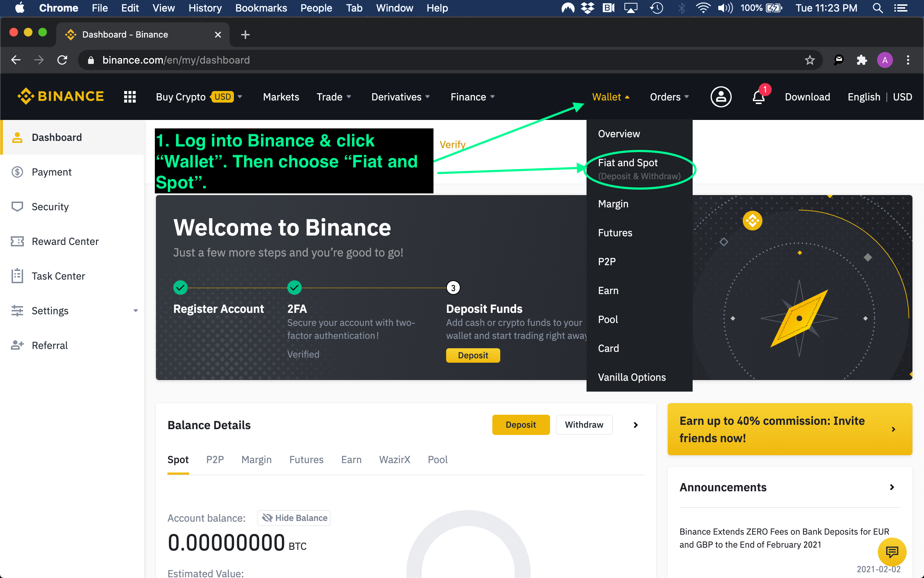The width and height of the screenshot is (924, 578).
Task: Open Referral in the sidebar
Action: pos(73,346)
